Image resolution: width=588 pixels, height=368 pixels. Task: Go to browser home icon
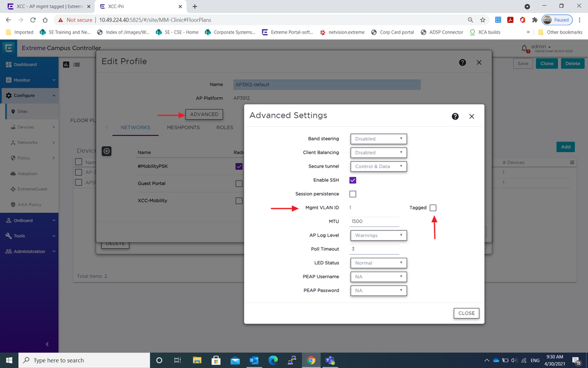(45, 20)
